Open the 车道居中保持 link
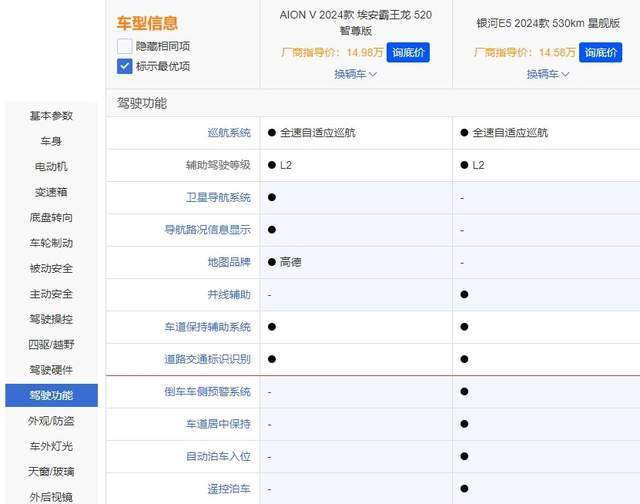640x504 pixels. point(218,424)
